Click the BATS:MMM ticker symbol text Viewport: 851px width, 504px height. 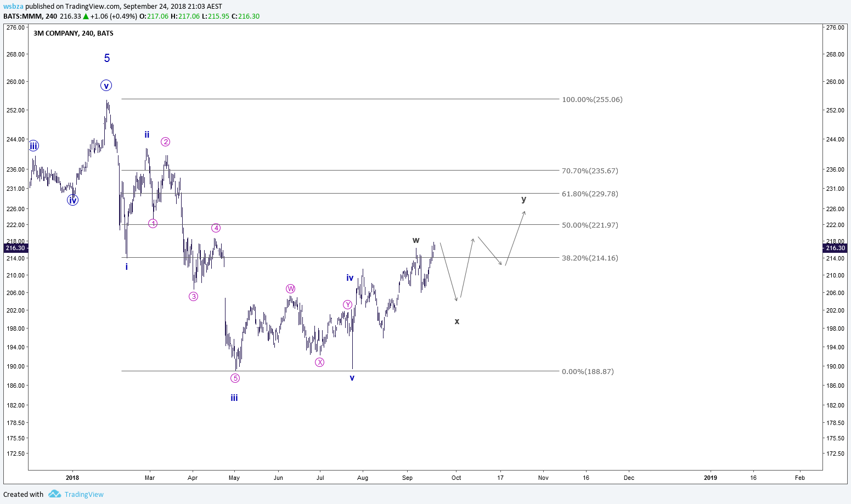(22, 16)
